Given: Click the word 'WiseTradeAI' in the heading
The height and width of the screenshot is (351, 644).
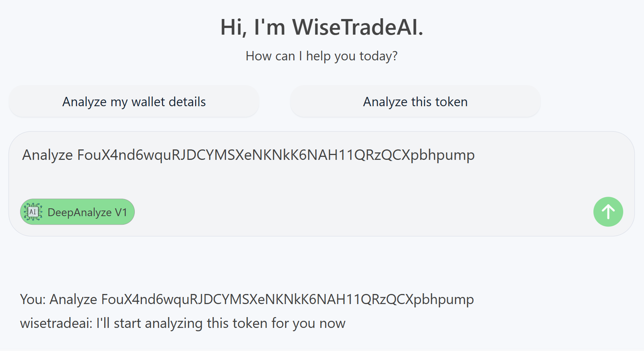Looking at the screenshot, I should pyautogui.click(x=357, y=27).
